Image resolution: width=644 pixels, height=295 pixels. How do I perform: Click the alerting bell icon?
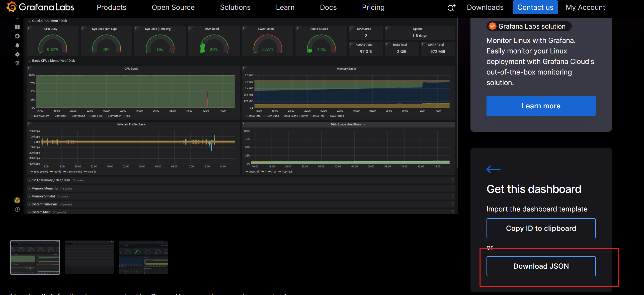[x=17, y=45]
